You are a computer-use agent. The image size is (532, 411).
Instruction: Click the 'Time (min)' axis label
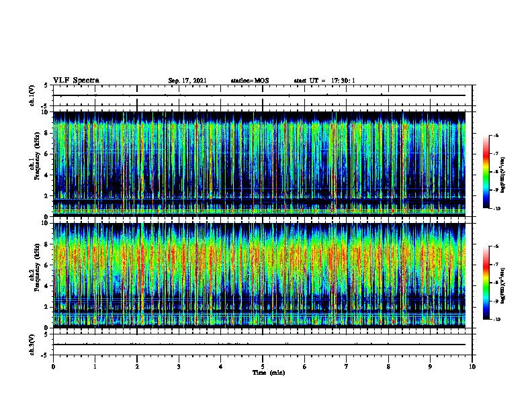269,373
